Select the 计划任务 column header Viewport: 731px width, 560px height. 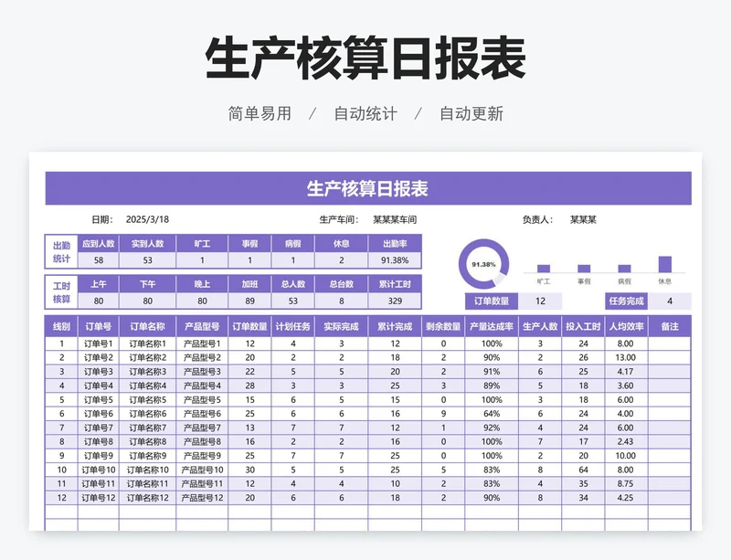292,326
